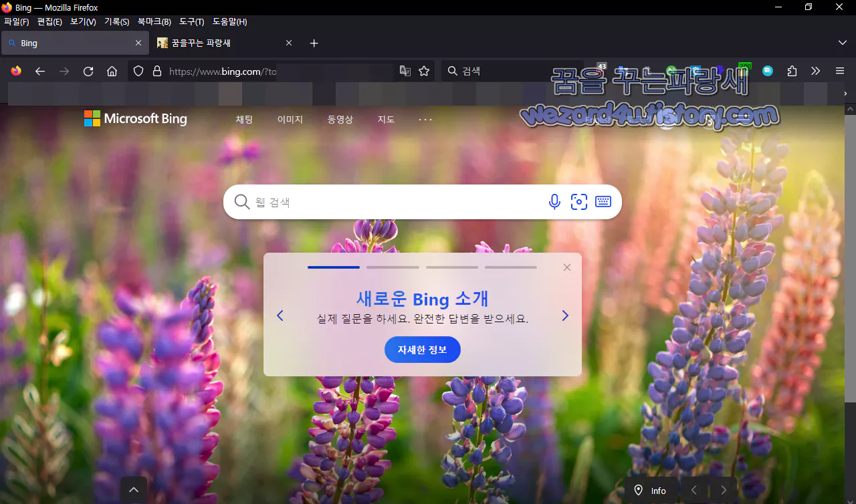The width and height of the screenshot is (856, 504).
Task: Click the 자세한 정보 button
Action: 422,350
